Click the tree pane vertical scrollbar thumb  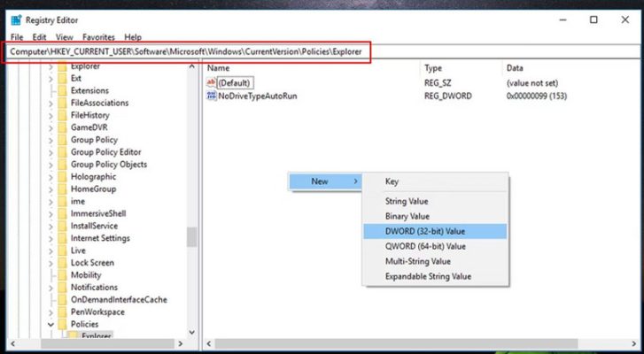point(191,237)
